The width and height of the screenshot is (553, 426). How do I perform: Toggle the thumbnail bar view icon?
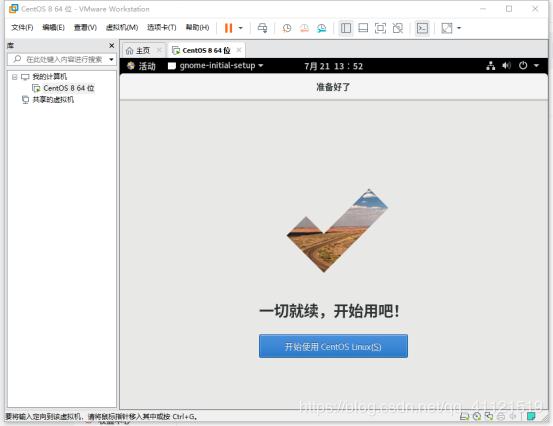tap(363, 28)
